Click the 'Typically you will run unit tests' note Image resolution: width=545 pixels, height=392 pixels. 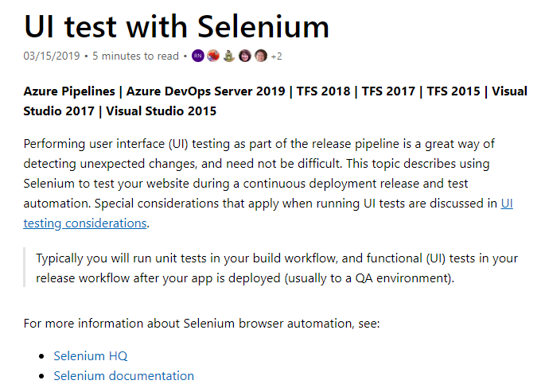click(277, 268)
